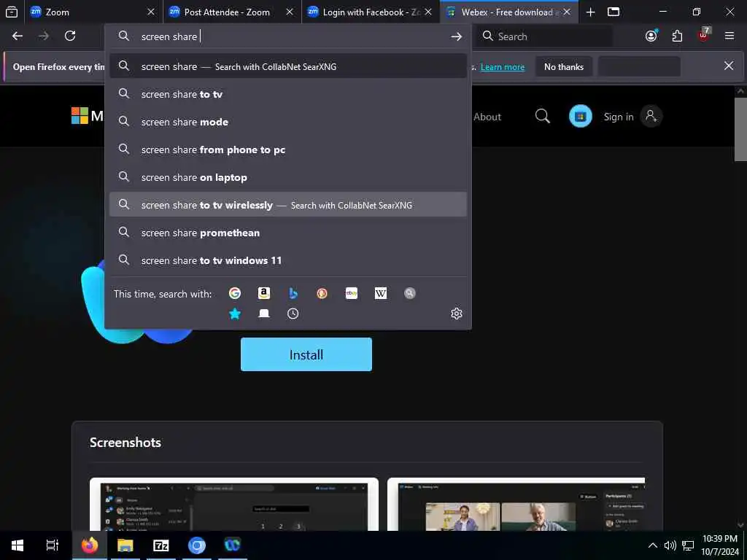Choose 'screen share to tv wirelessly'

click(x=287, y=205)
